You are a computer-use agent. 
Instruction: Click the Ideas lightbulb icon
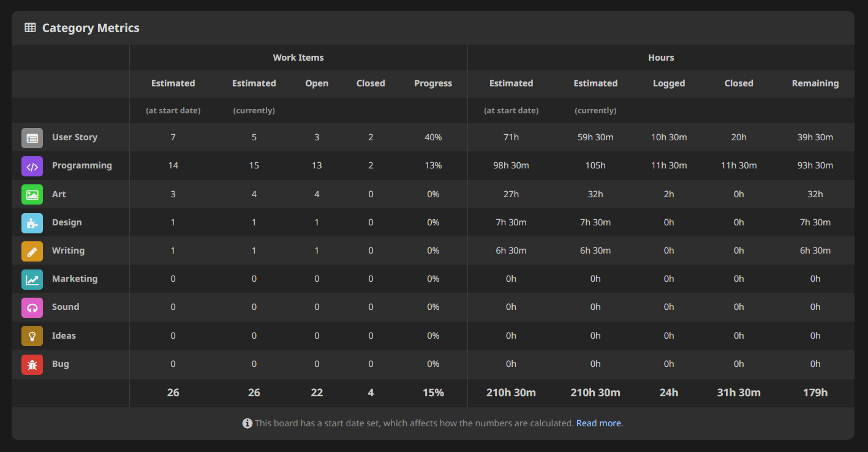[x=32, y=335]
